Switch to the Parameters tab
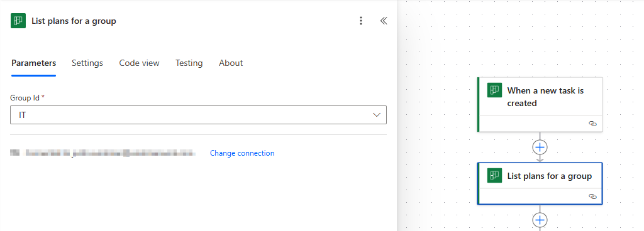Image resolution: width=644 pixels, height=231 pixels. click(x=34, y=63)
